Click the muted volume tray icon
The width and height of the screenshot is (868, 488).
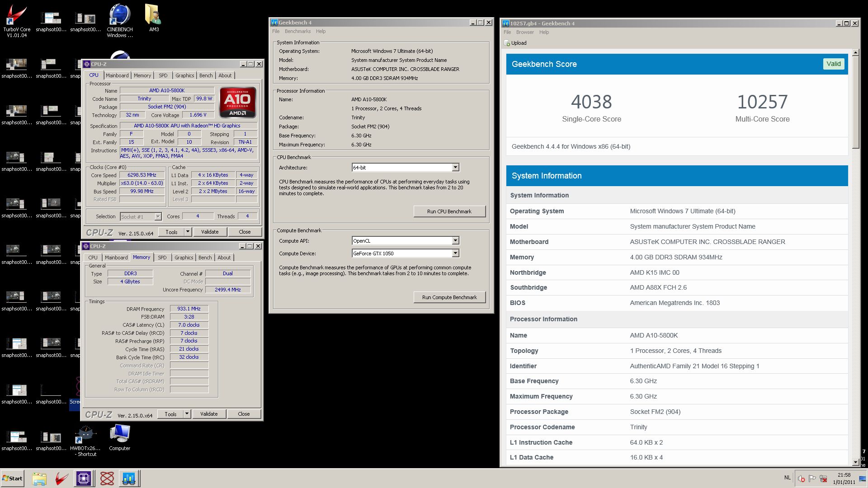pos(801,479)
